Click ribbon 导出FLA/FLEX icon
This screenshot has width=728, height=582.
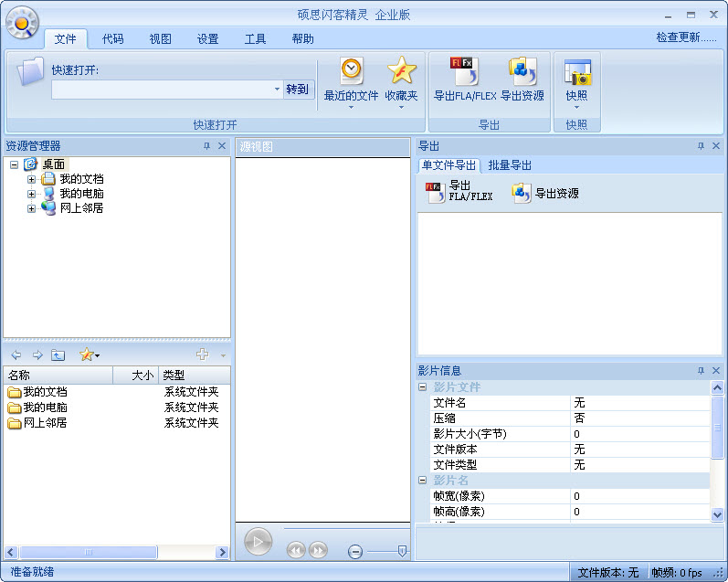(464, 70)
